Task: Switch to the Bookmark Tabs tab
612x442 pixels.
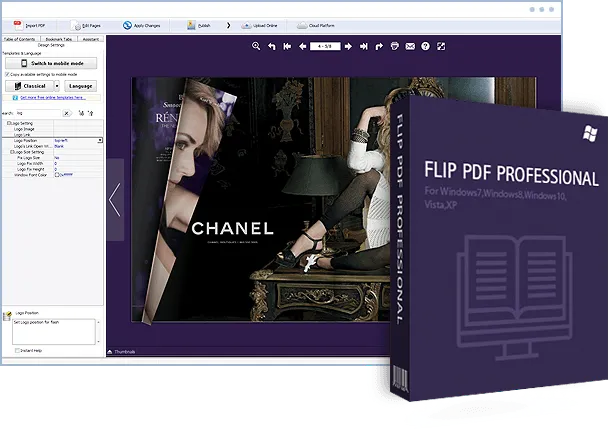Action: point(59,39)
